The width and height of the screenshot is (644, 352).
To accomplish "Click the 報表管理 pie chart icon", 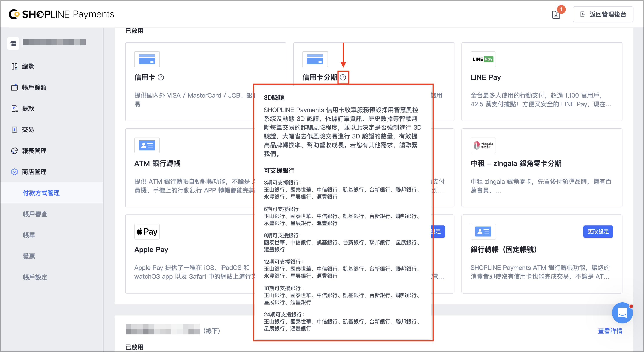I will click(14, 151).
